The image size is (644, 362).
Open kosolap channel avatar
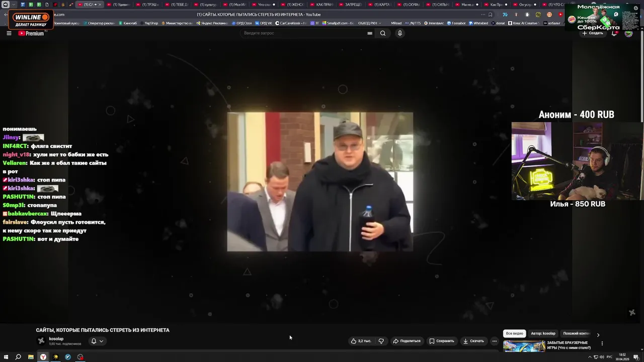tap(41, 341)
